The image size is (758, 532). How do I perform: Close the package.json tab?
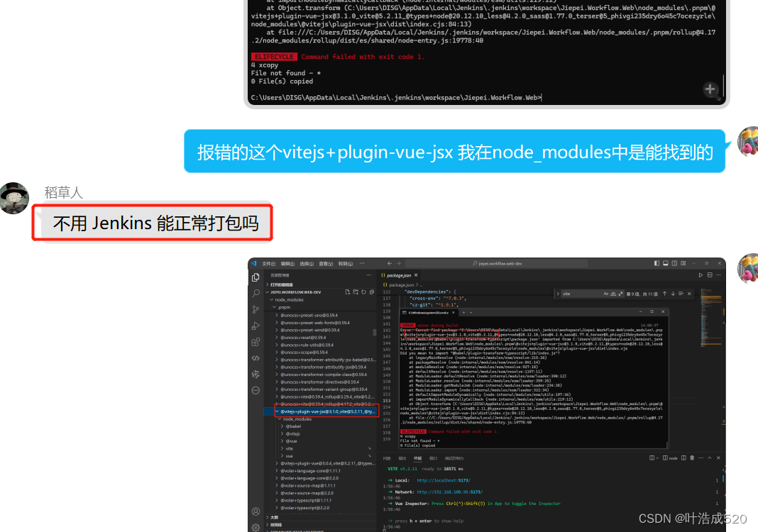[x=416, y=275]
